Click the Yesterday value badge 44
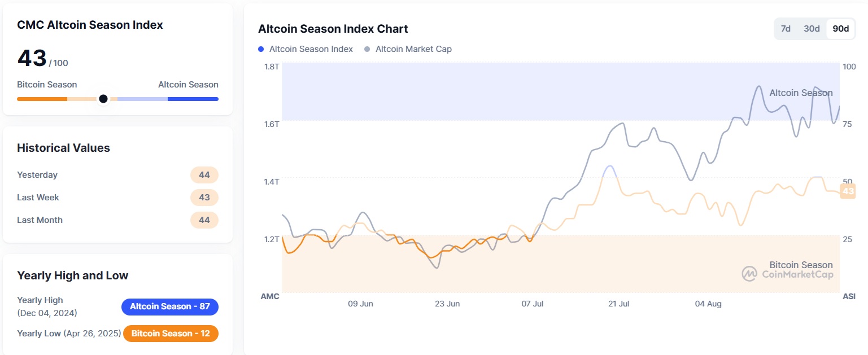This screenshot has height=355, width=868. (x=204, y=175)
